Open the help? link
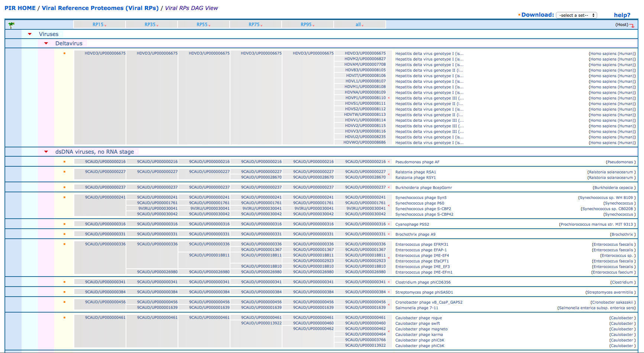 pyautogui.click(x=622, y=15)
